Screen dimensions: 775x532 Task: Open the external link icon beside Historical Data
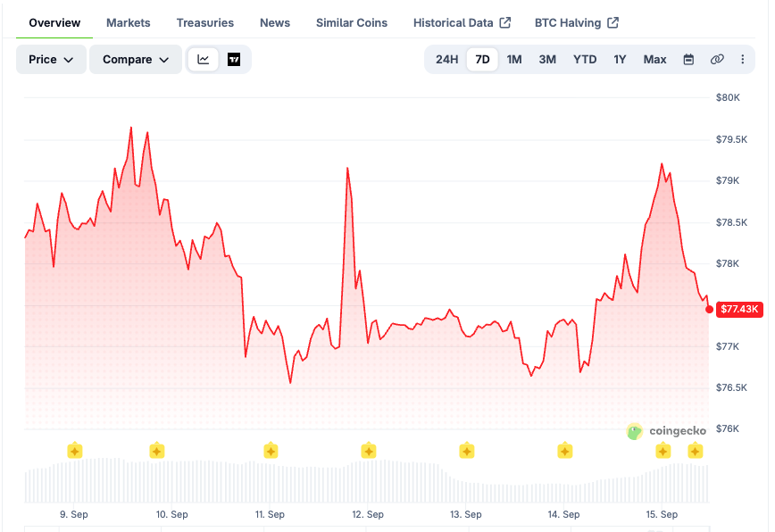click(x=505, y=22)
